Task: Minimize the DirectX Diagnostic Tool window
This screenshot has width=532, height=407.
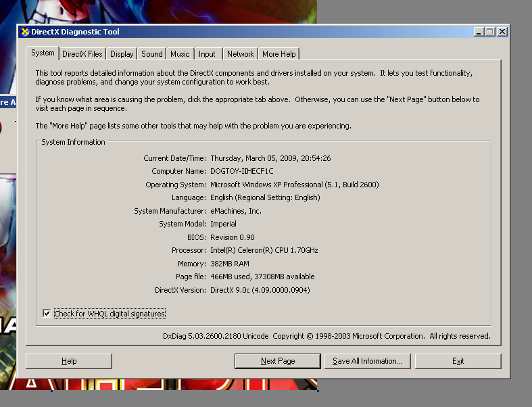Action: click(479, 32)
